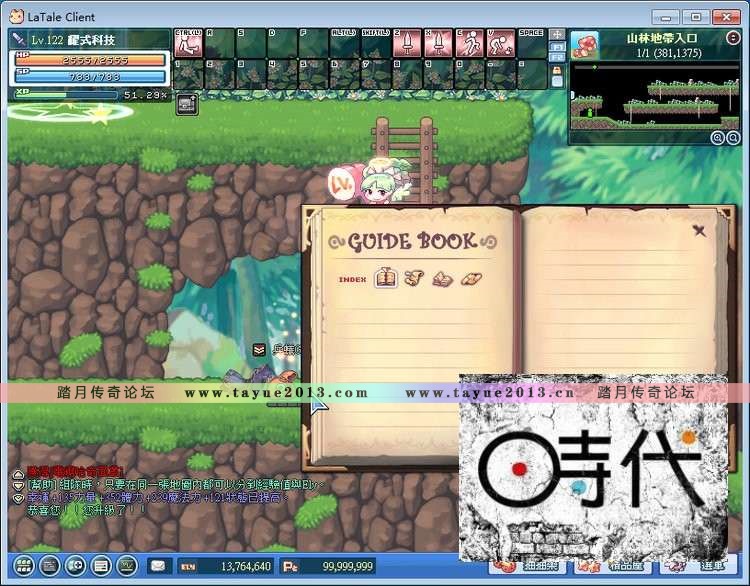The height and width of the screenshot is (586, 750).
Task: Click the HP bar showing 2555/2555
Action: coord(89,60)
